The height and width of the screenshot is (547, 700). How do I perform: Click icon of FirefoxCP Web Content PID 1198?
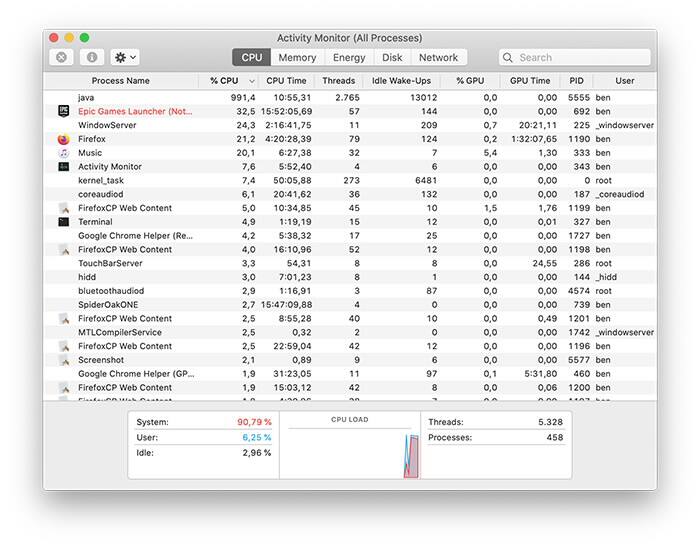pyautogui.click(x=64, y=250)
